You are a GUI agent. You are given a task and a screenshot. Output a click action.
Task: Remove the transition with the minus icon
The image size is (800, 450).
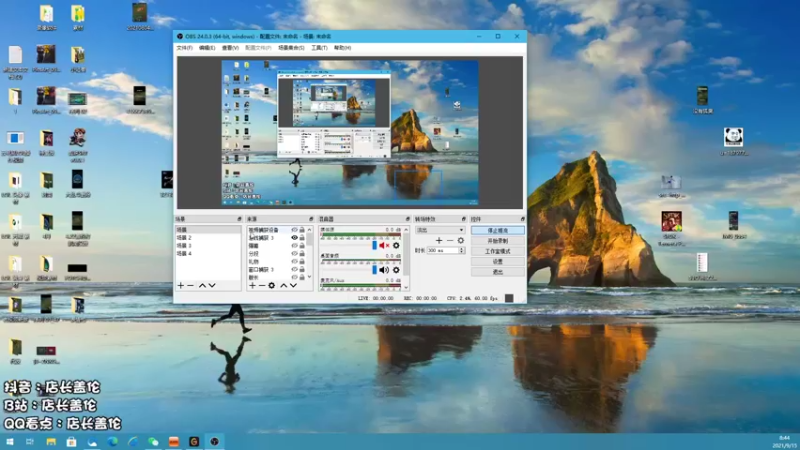click(x=449, y=240)
